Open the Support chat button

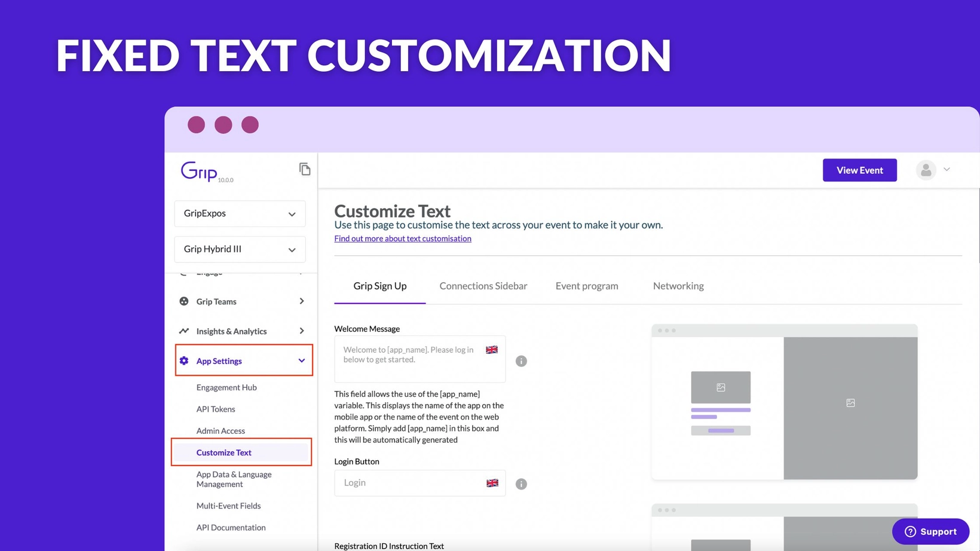pos(930,531)
